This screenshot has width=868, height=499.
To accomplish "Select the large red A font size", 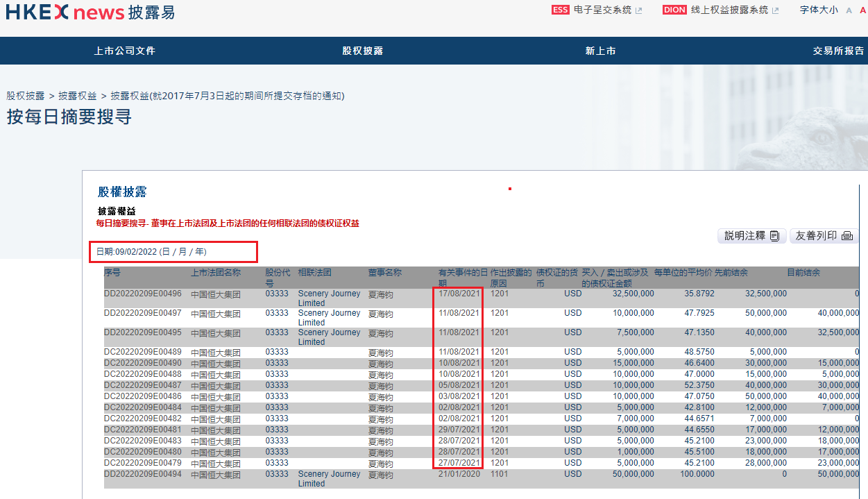I will 863,10.
